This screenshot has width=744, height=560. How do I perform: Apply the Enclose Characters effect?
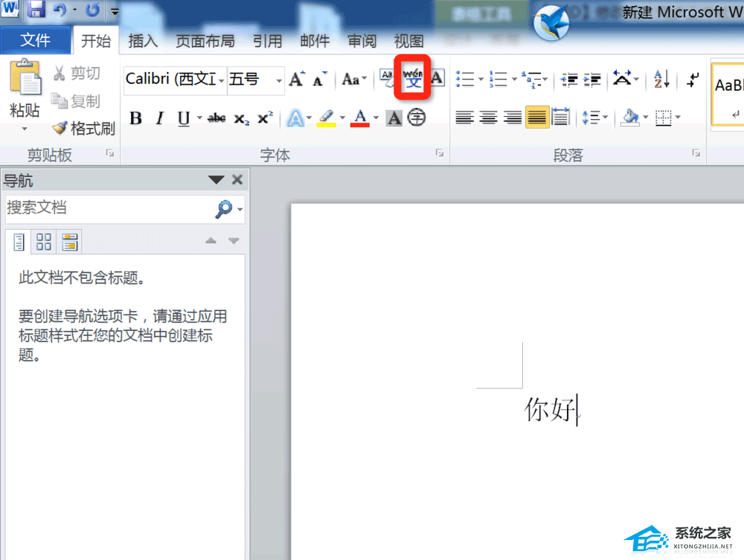(x=416, y=118)
